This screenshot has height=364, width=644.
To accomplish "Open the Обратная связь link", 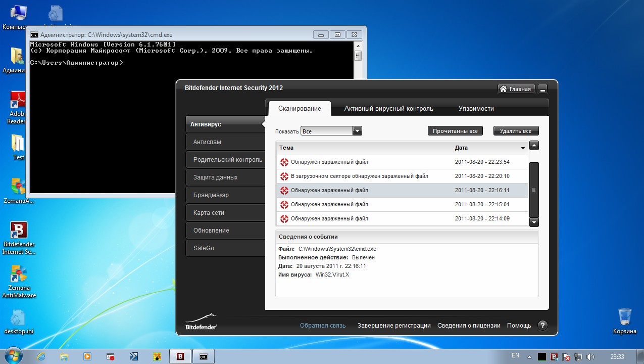I will pyautogui.click(x=323, y=326).
